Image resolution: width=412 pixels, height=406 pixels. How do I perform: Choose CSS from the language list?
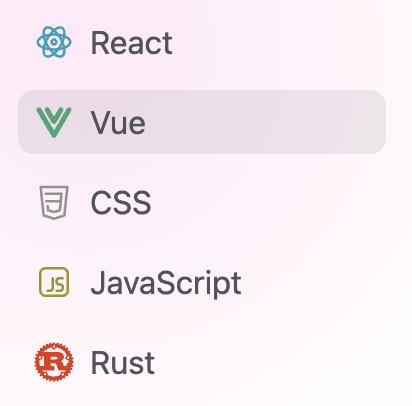coord(202,202)
